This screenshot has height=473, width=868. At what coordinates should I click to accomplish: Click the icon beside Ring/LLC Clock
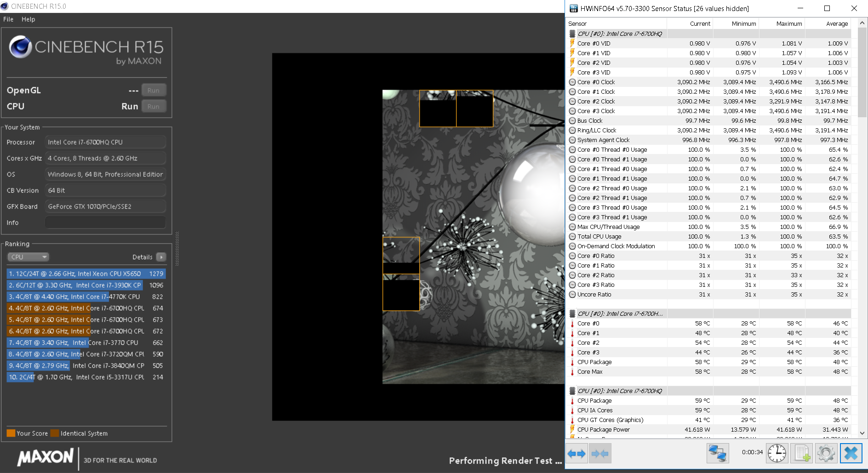pos(572,130)
